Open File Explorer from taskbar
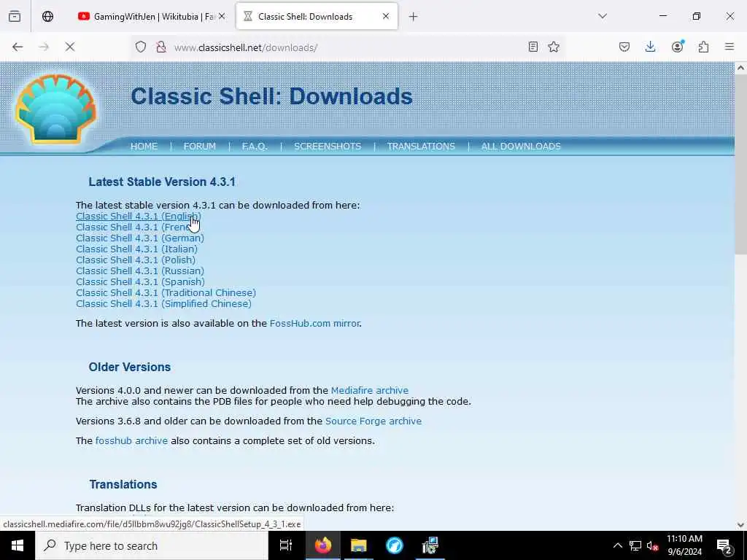The height and width of the screenshot is (560, 747). (x=358, y=545)
